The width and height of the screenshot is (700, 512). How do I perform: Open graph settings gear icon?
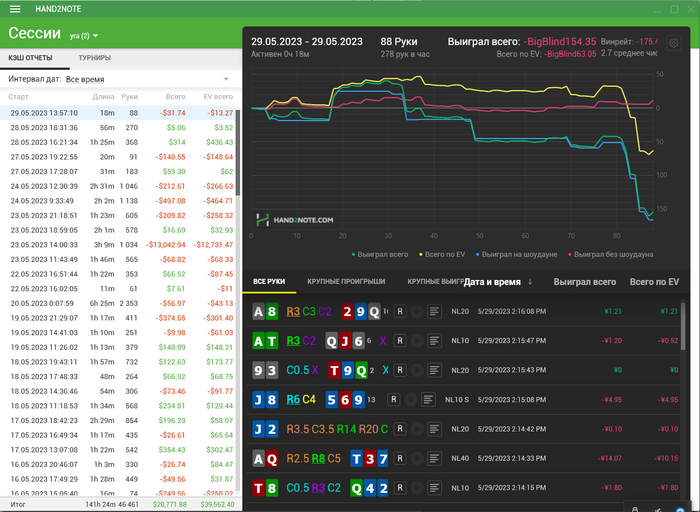click(x=674, y=43)
